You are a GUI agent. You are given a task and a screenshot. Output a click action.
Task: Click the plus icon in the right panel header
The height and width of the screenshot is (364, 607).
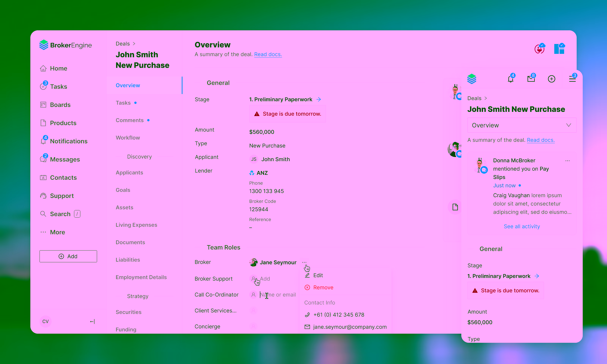point(552,79)
